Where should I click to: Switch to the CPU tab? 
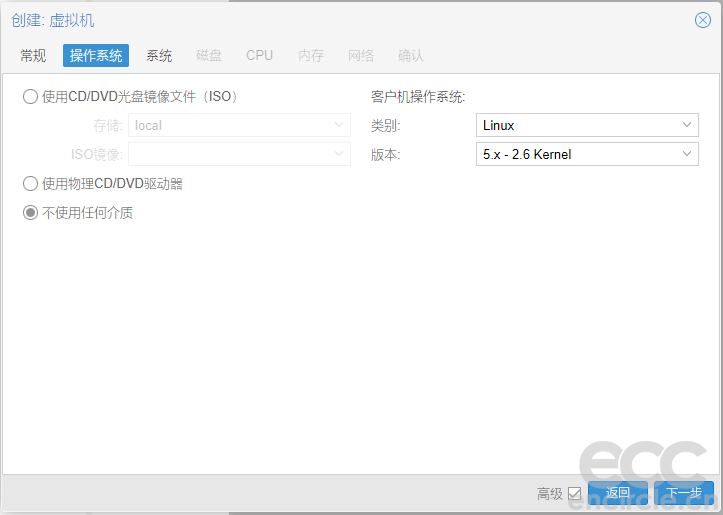(259, 56)
